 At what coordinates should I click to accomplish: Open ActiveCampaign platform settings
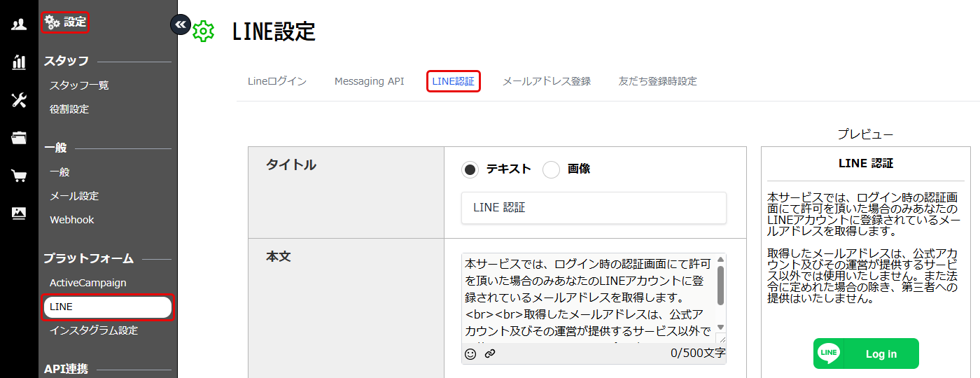click(x=88, y=283)
